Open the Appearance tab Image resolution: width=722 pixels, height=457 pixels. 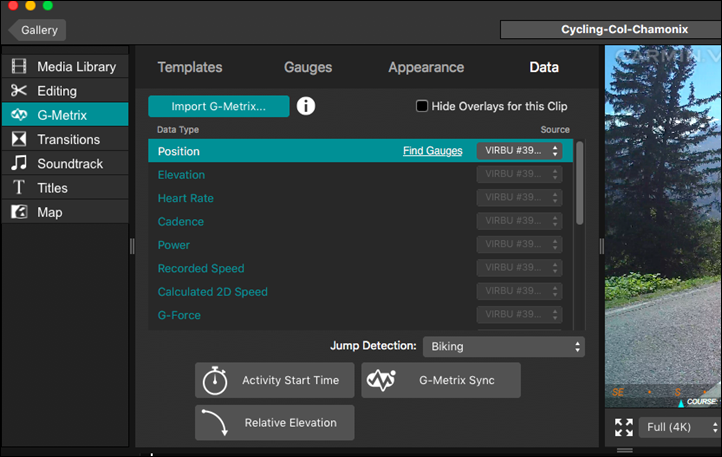tap(426, 67)
